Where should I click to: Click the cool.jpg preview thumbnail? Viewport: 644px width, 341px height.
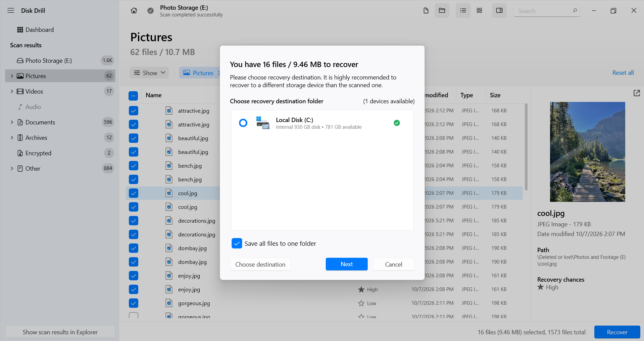587,152
